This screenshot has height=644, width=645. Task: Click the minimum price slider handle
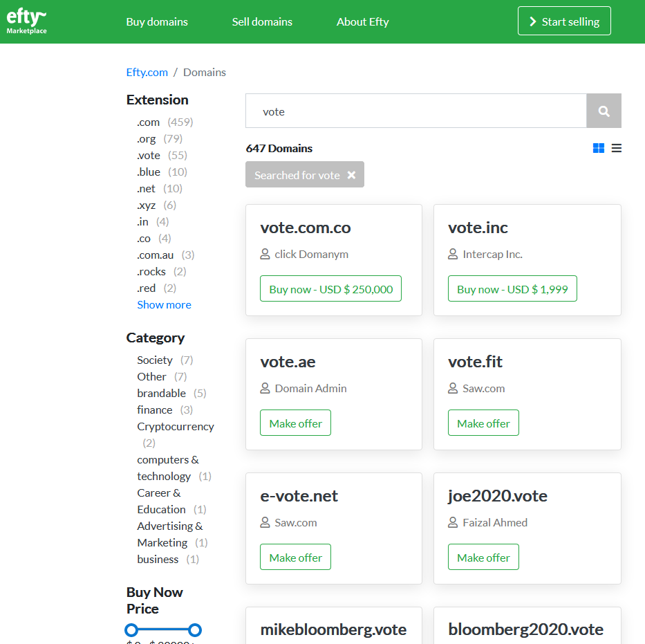131,630
